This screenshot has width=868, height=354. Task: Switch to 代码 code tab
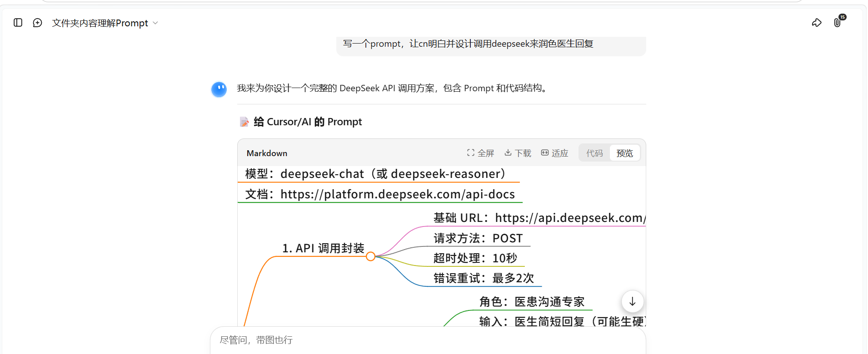pyautogui.click(x=594, y=153)
